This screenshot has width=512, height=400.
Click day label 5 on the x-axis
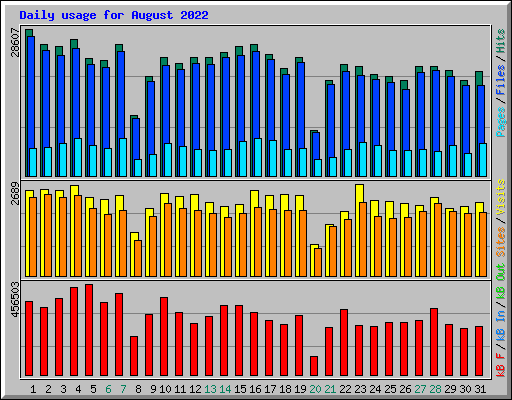coord(93,389)
